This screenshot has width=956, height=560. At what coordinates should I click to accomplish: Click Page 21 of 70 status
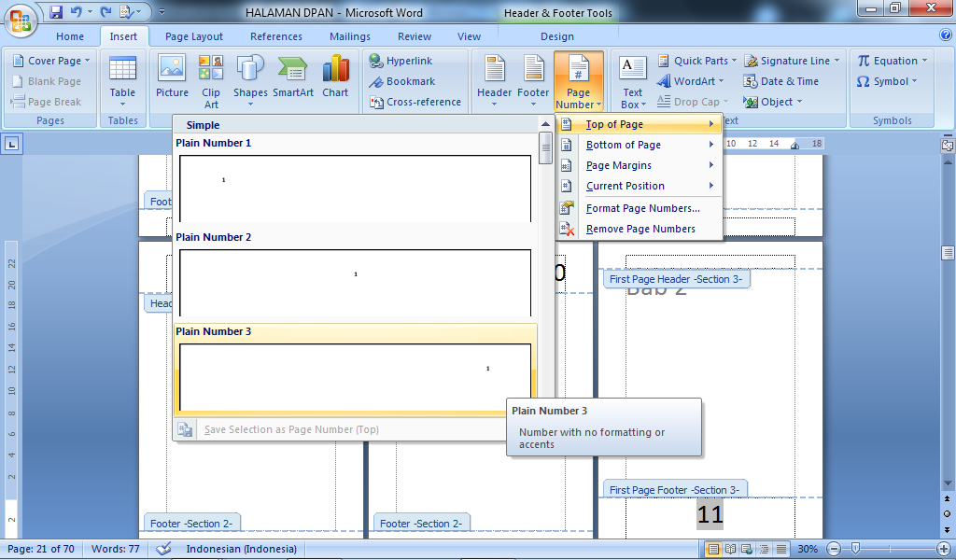41,549
